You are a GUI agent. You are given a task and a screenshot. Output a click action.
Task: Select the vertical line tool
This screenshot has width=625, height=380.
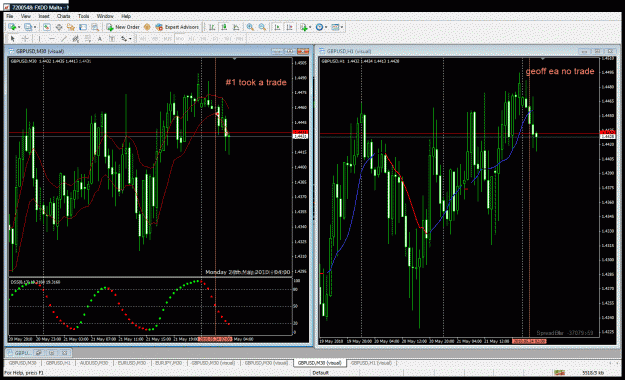[x=39, y=39]
